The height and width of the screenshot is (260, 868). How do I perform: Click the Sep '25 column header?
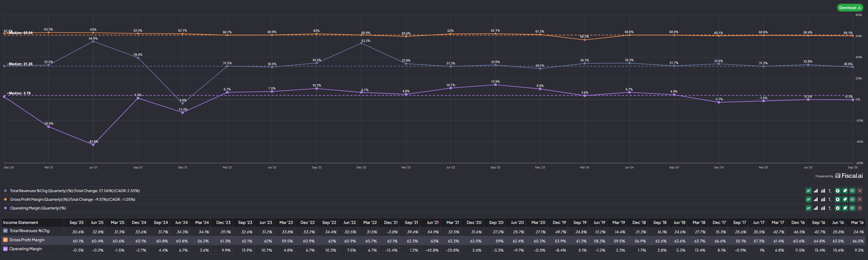[x=77, y=223]
